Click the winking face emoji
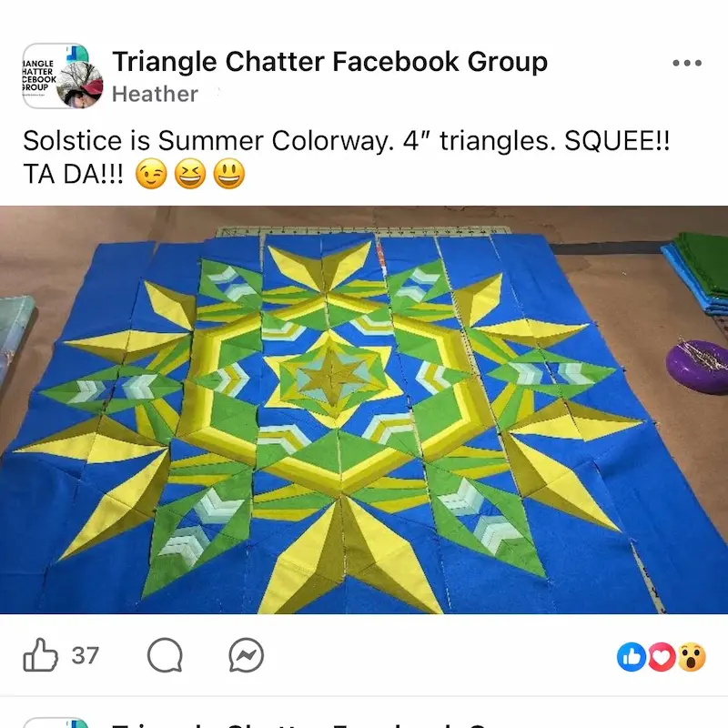The image size is (728, 728). click(x=151, y=174)
